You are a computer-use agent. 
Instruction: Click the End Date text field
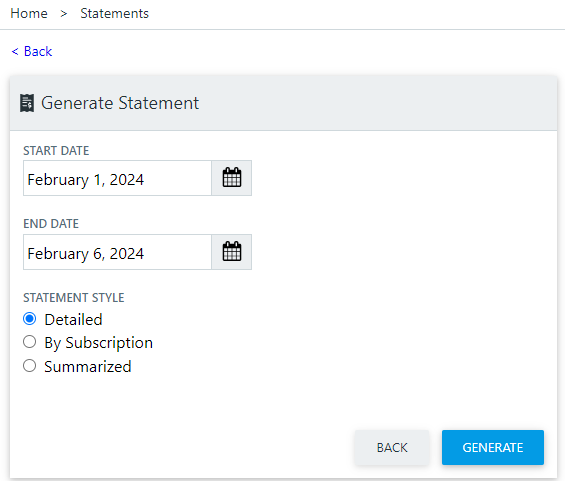tap(117, 252)
